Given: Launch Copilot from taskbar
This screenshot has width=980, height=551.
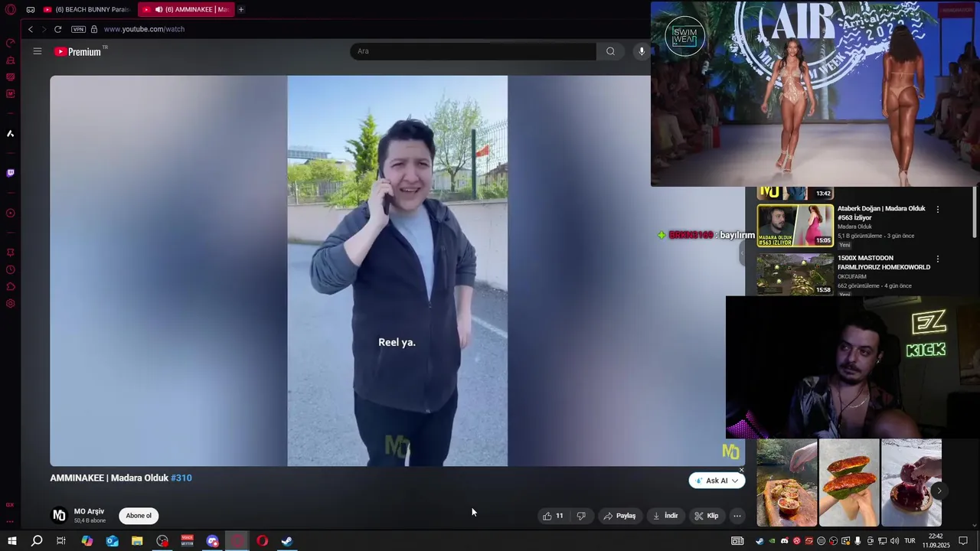Looking at the screenshot, I should [87, 541].
